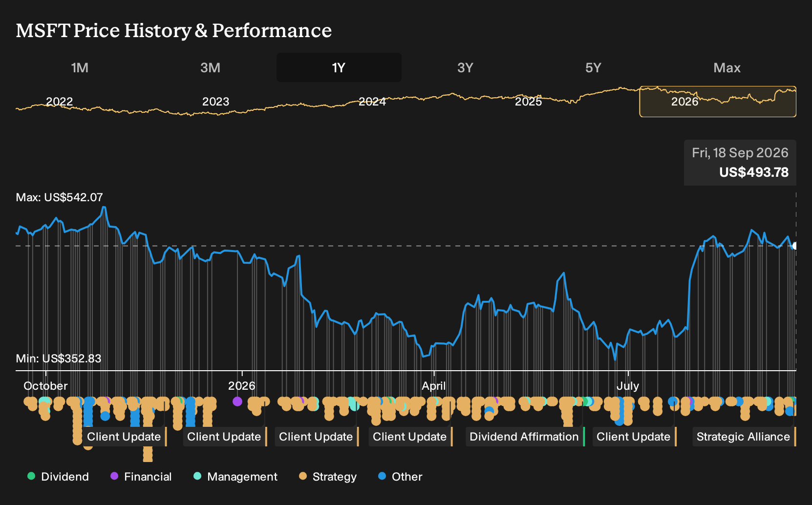Switch to the 3M range tab
The image size is (812, 505).
point(210,67)
